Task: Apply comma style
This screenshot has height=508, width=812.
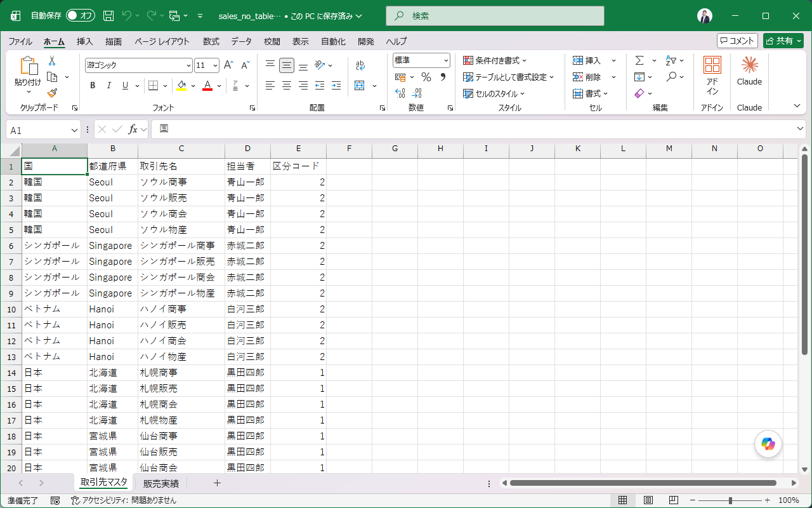Action: coord(443,77)
